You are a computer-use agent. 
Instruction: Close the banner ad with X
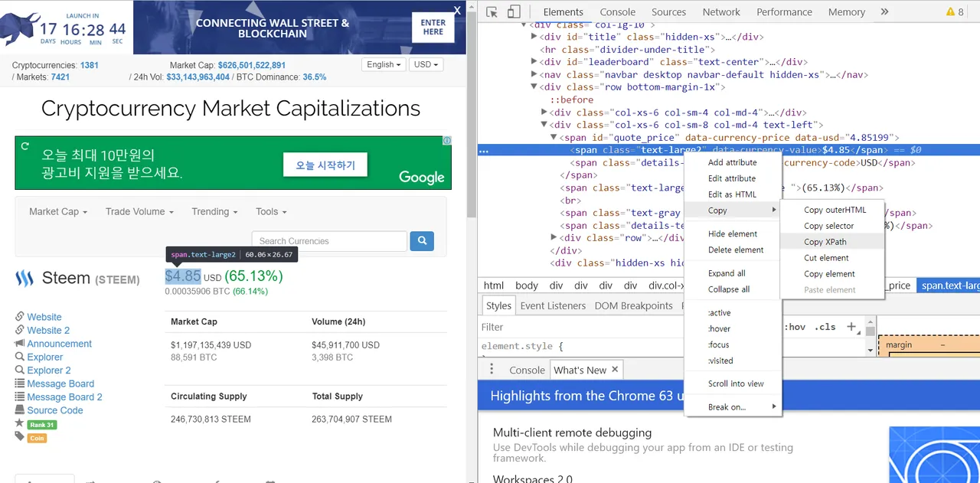click(x=457, y=10)
